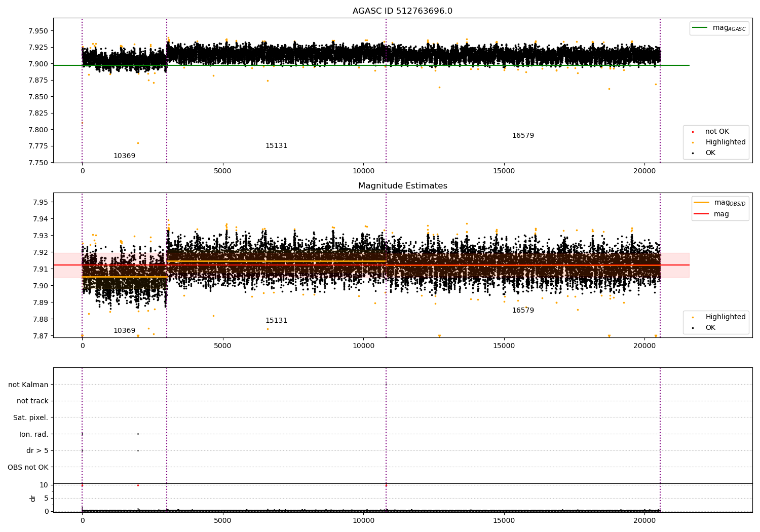Click 'not OK' in the top plot legend

click(717, 132)
